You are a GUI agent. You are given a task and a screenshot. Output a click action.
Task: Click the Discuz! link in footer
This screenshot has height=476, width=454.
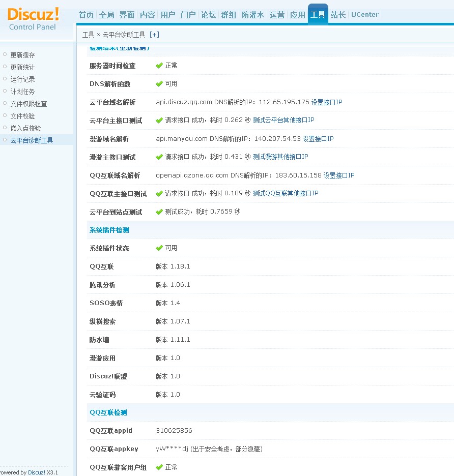[x=37, y=472]
